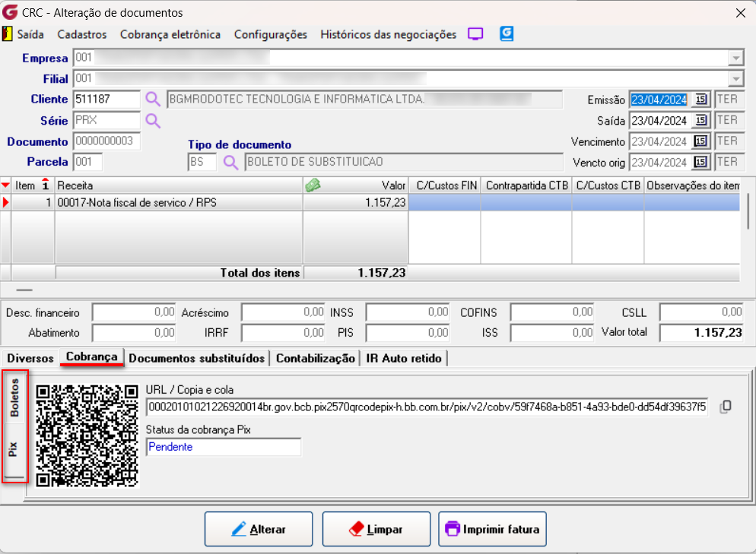Select the vertical Boletos tab
The width and height of the screenshot is (756, 554).
(x=14, y=398)
